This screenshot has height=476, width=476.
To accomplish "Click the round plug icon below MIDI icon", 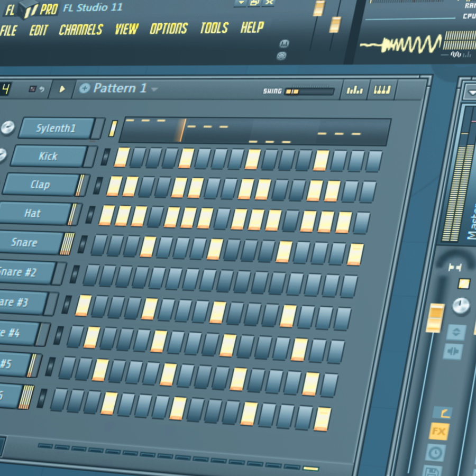I will click(282, 56).
